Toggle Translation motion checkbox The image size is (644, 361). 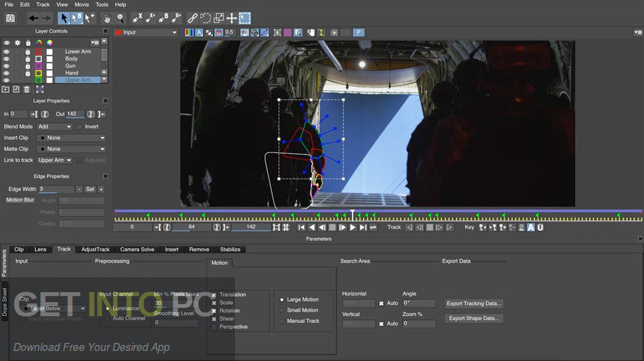click(x=214, y=295)
